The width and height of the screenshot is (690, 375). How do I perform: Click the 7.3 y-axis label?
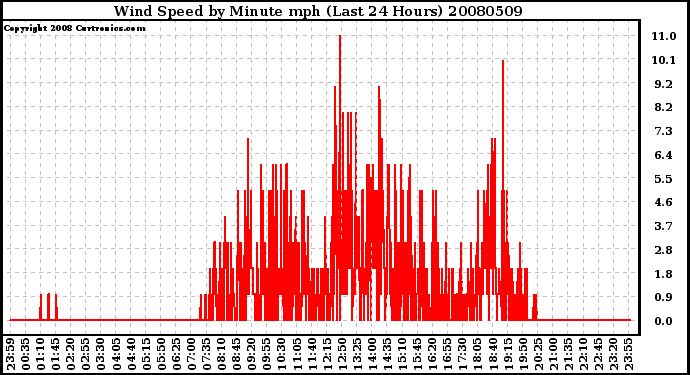click(x=664, y=131)
